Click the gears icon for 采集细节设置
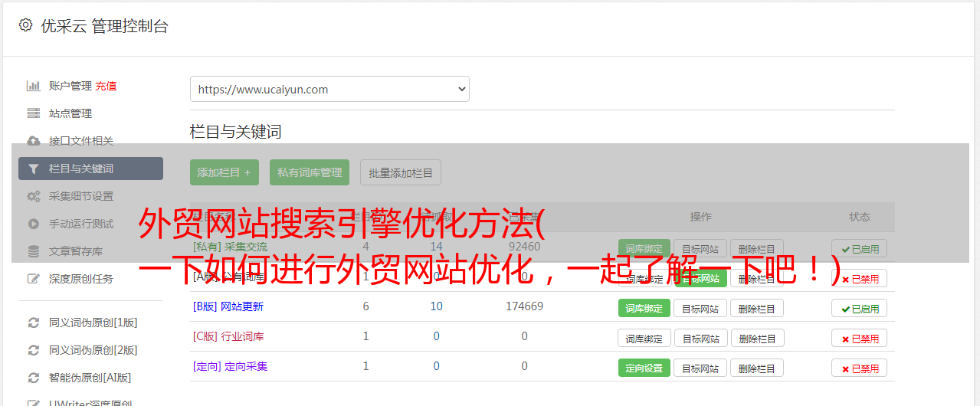This screenshot has height=406, width=980. (x=34, y=196)
